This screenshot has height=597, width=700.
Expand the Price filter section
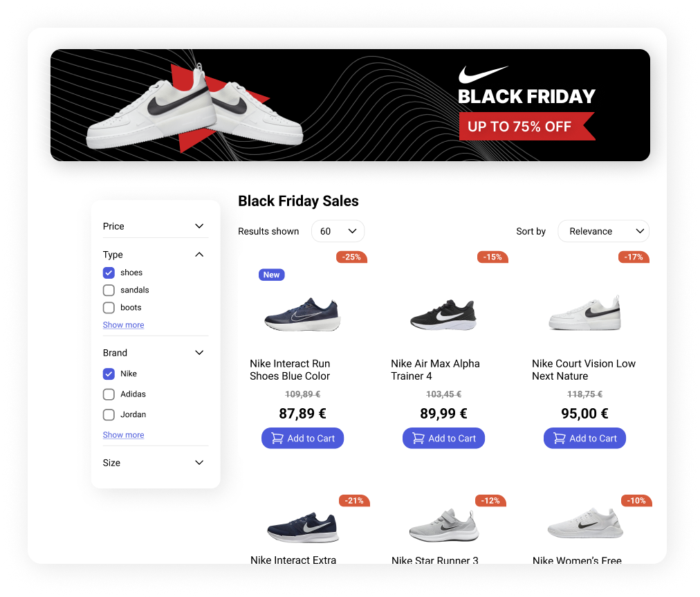[199, 226]
